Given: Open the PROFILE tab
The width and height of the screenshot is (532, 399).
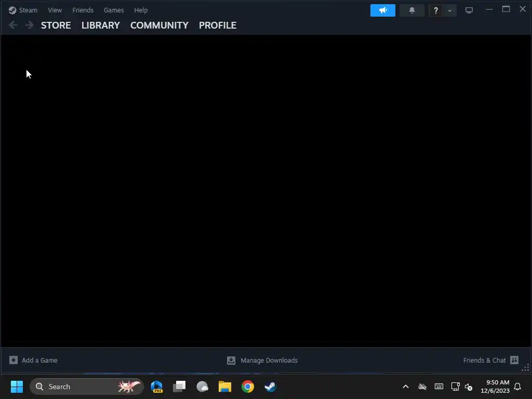Looking at the screenshot, I should [x=218, y=25].
